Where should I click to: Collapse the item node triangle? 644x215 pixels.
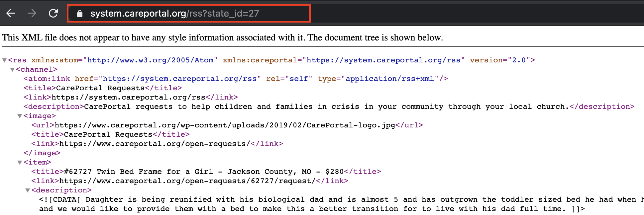[x=20, y=163]
